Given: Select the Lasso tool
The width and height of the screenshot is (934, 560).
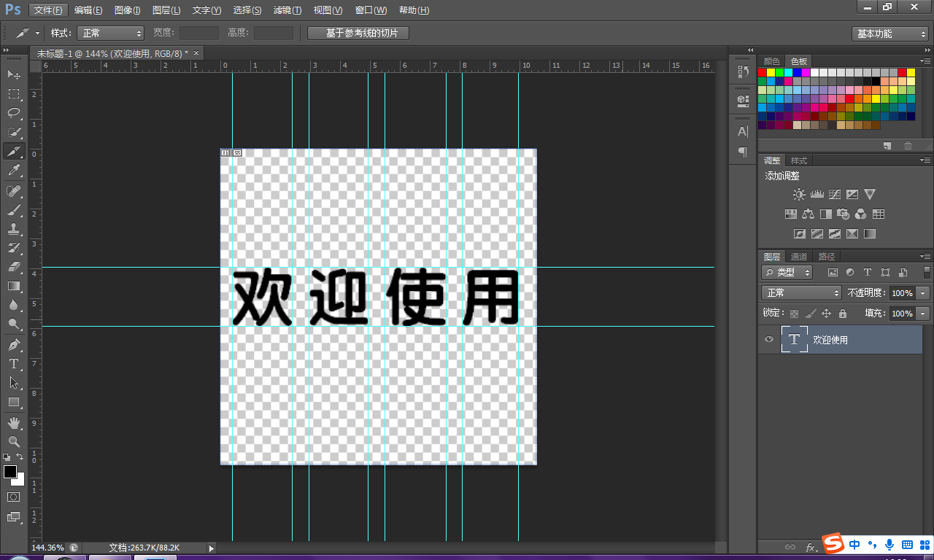Looking at the screenshot, I should [14, 113].
